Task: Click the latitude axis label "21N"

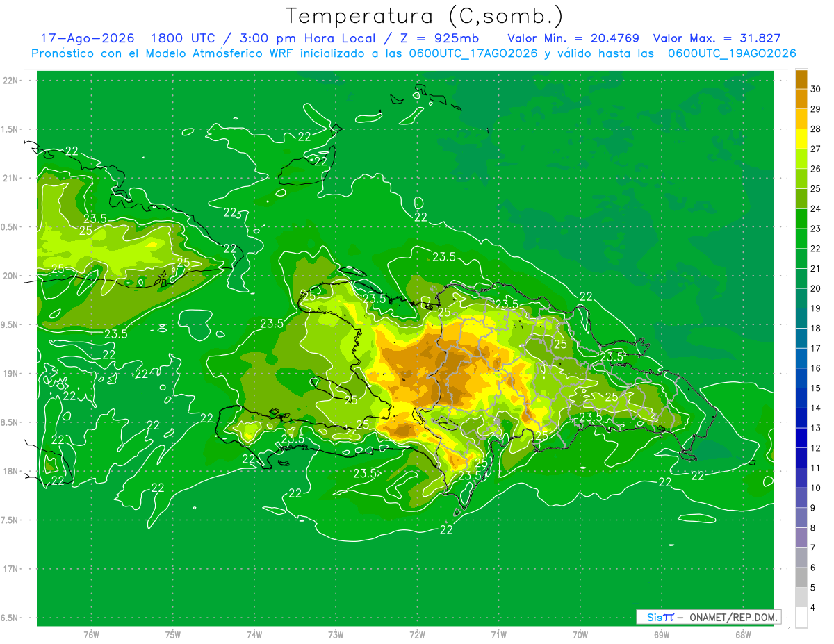Action: pos(11,178)
